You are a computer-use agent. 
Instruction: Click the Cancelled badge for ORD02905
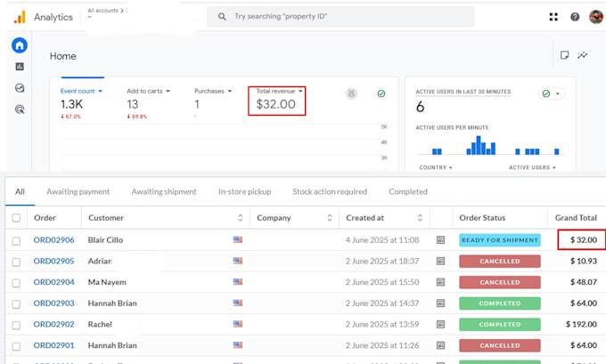point(500,262)
